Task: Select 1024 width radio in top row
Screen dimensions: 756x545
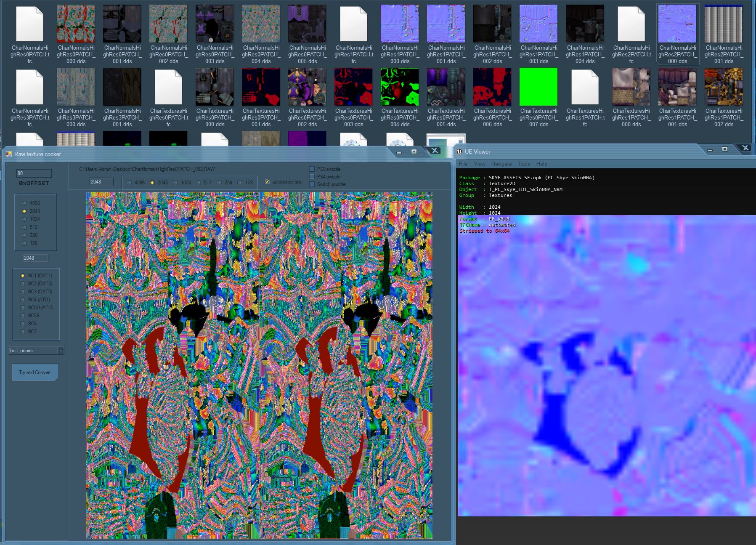Action: click(176, 183)
